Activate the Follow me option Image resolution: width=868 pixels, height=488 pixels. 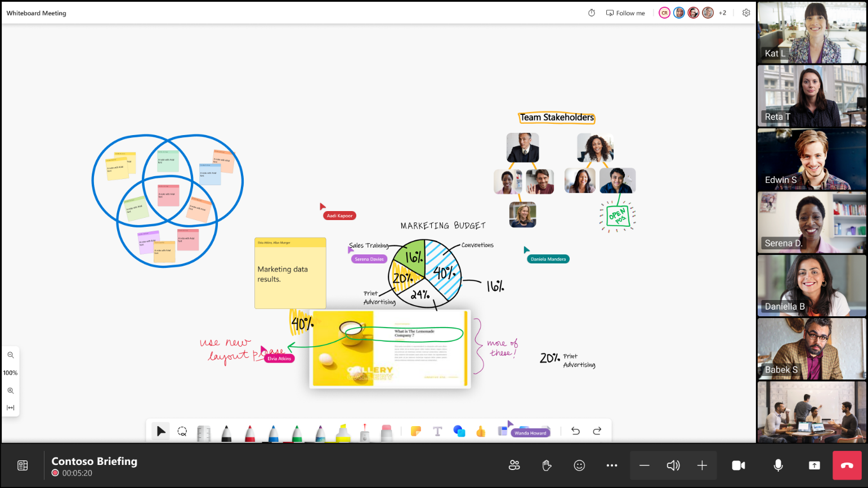(x=625, y=12)
